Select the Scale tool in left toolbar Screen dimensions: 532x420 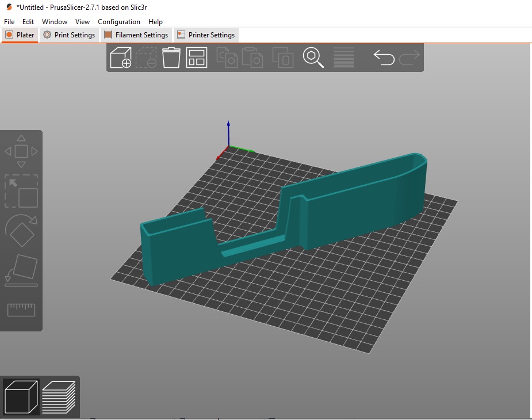pyautogui.click(x=21, y=191)
